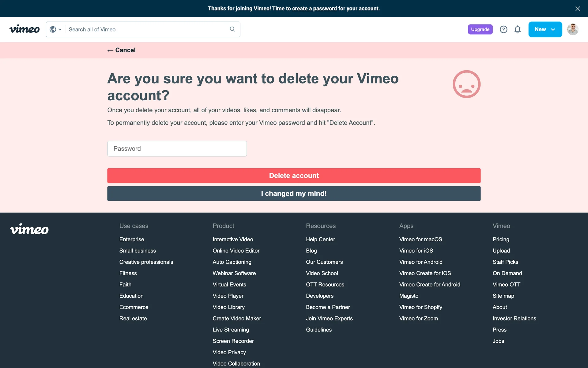Screen dimensions: 588x368
Task: Open the Help Center footer link
Action: (320, 240)
